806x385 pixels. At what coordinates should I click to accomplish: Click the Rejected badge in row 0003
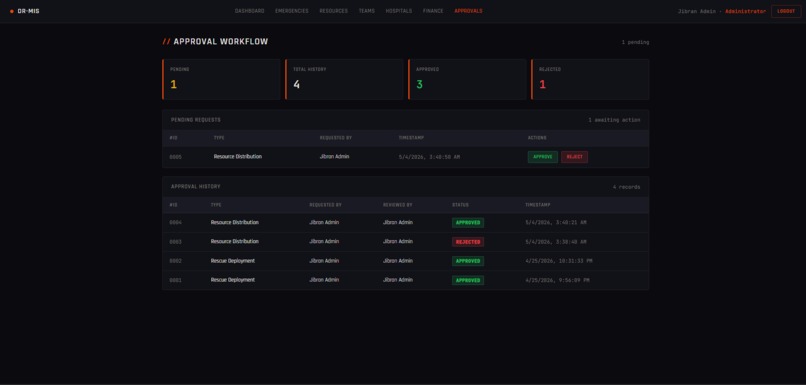click(468, 242)
